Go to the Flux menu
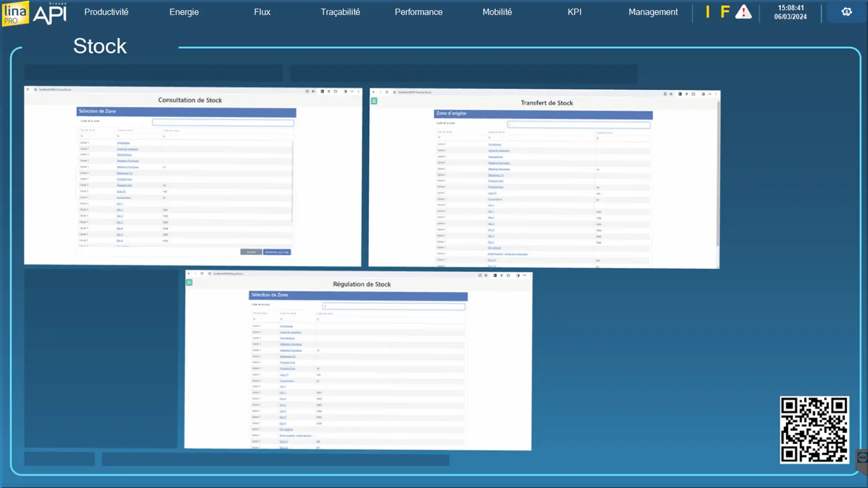The width and height of the screenshot is (868, 488). (262, 12)
